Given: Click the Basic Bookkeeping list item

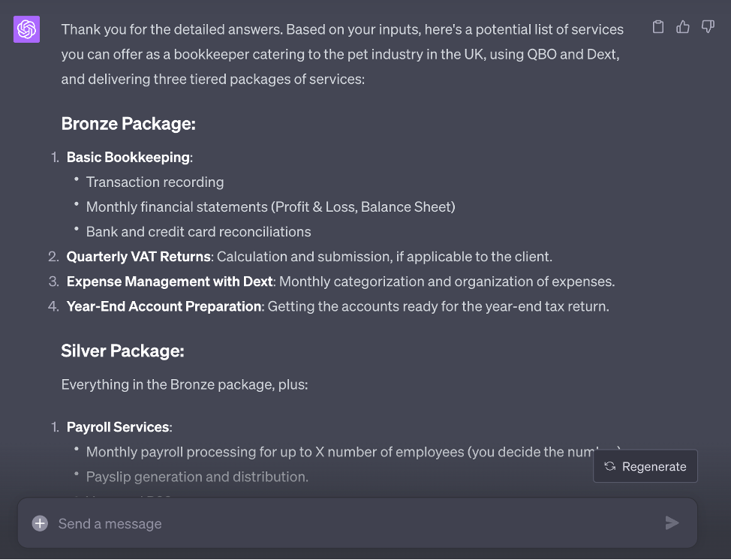Looking at the screenshot, I should [128, 157].
